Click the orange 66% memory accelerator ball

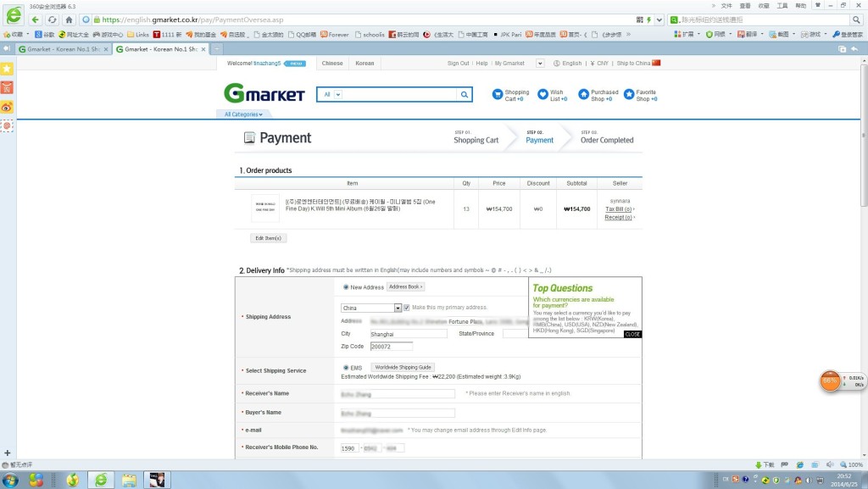click(x=830, y=381)
